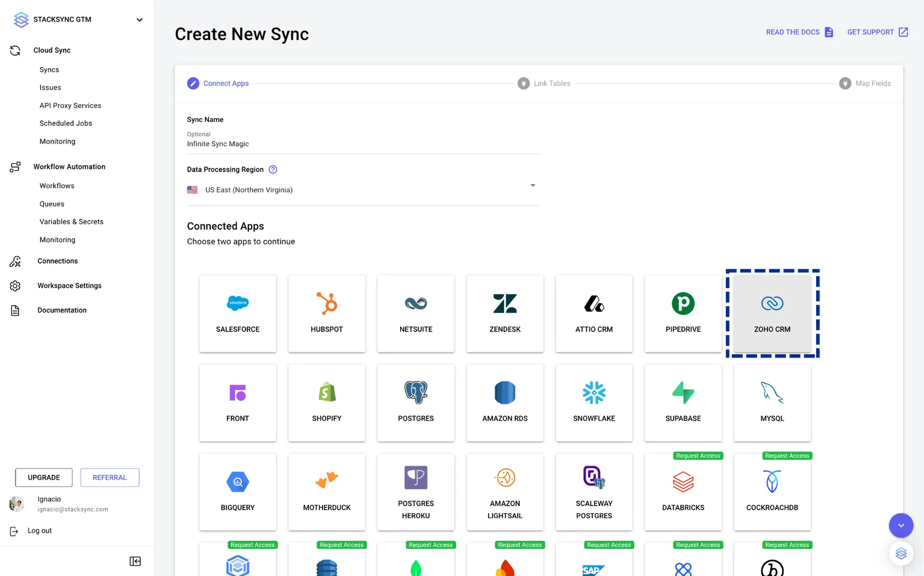This screenshot has height=576, width=924.
Task: Click the Zoho CRM card
Action: (x=772, y=314)
